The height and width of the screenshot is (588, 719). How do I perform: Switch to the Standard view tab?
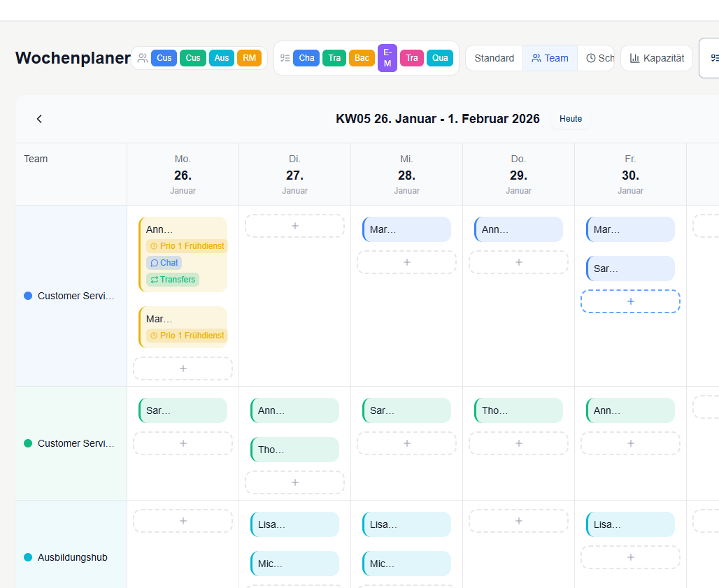pyautogui.click(x=494, y=58)
